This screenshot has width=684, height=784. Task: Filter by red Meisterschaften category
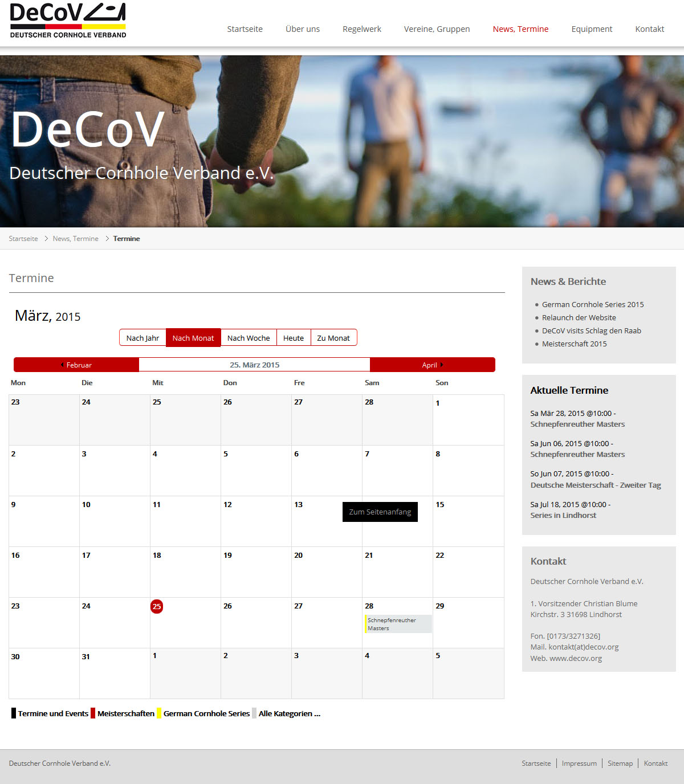coord(125,713)
